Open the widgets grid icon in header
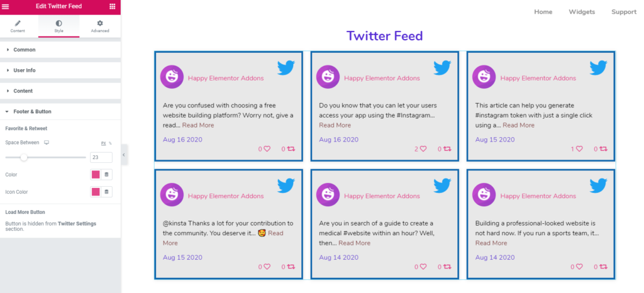Image resolution: width=644 pixels, height=293 pixels. 112,6
